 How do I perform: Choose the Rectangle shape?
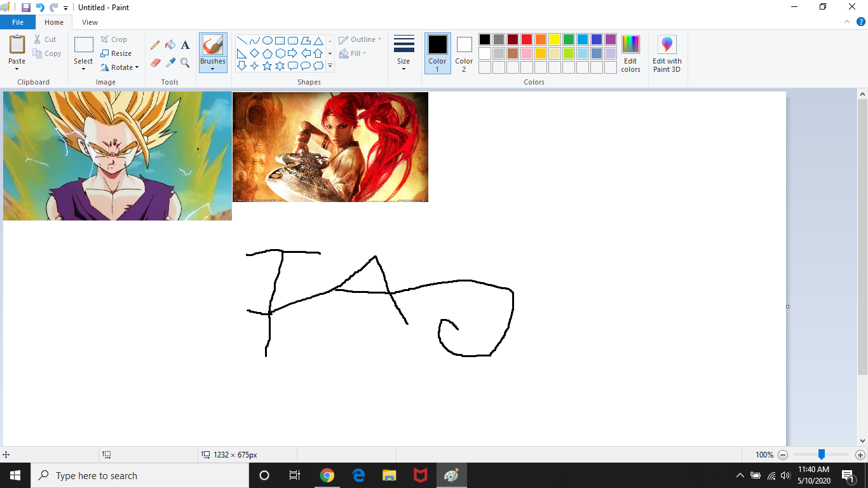(280, 41)
